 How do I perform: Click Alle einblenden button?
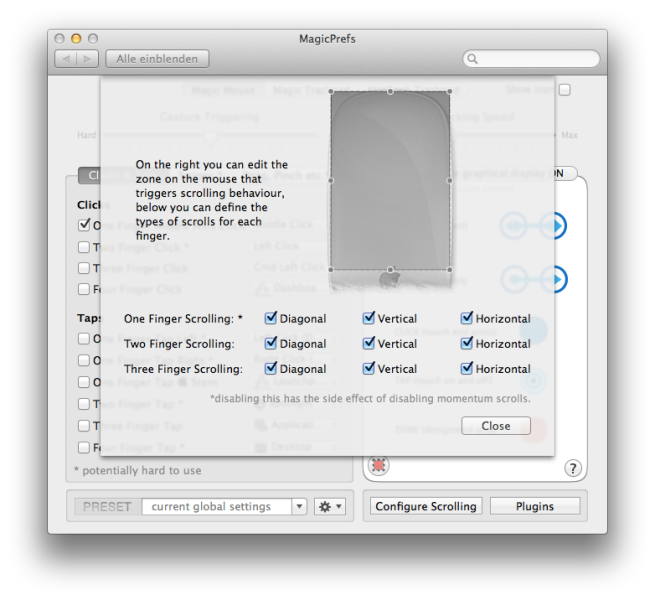click(x=157, y=59)
